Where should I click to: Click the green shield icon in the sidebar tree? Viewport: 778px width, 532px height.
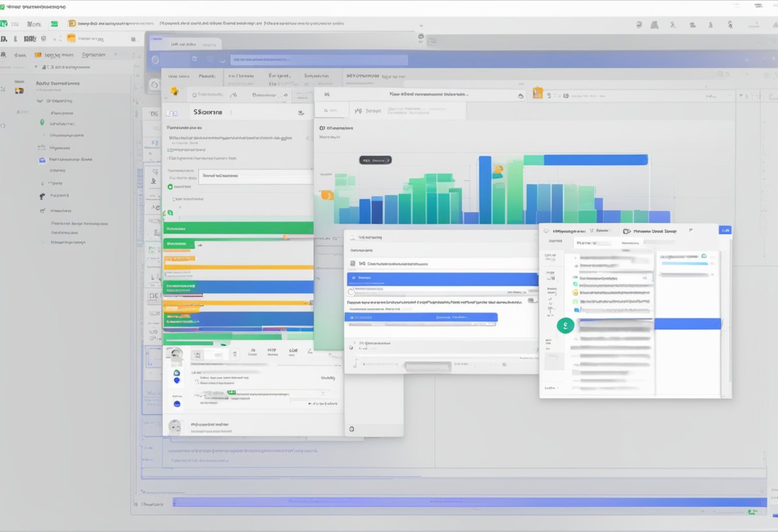[x=42, y=123]
